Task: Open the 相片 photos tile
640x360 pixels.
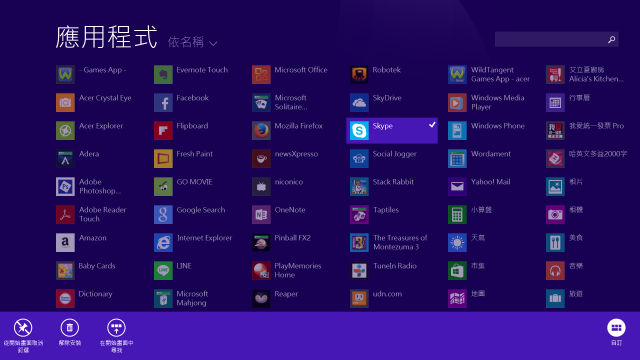Action: (555, 187)
